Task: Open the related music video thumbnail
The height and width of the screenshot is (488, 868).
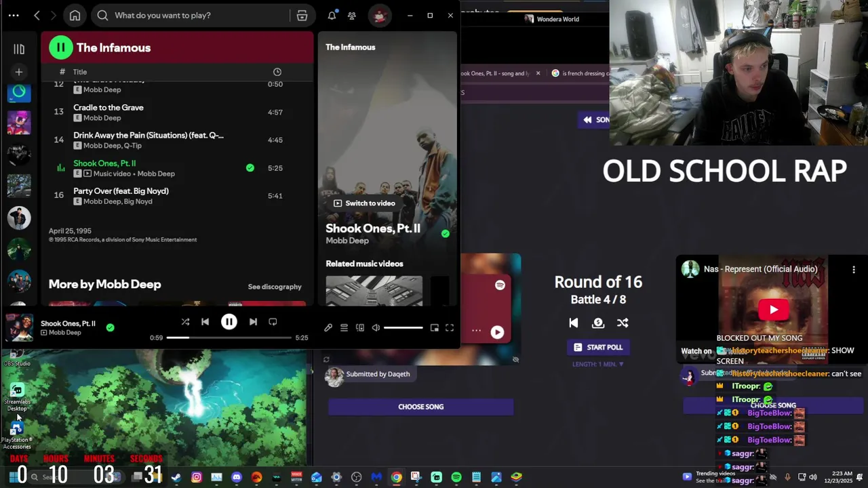Action: click(x=374, y=291)
